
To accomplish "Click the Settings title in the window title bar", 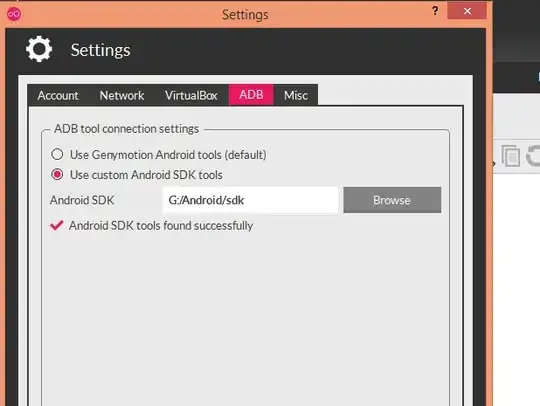I will coord(245,14).
